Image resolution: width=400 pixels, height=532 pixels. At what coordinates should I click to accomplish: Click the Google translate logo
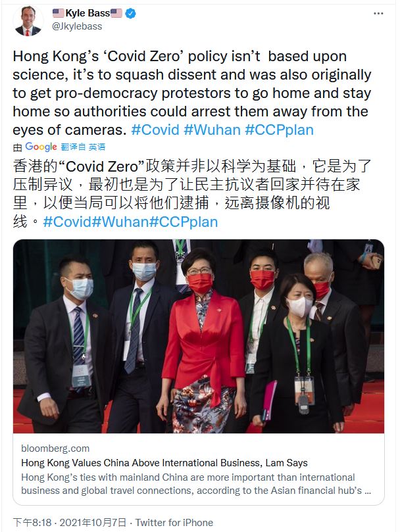[41, 147]
